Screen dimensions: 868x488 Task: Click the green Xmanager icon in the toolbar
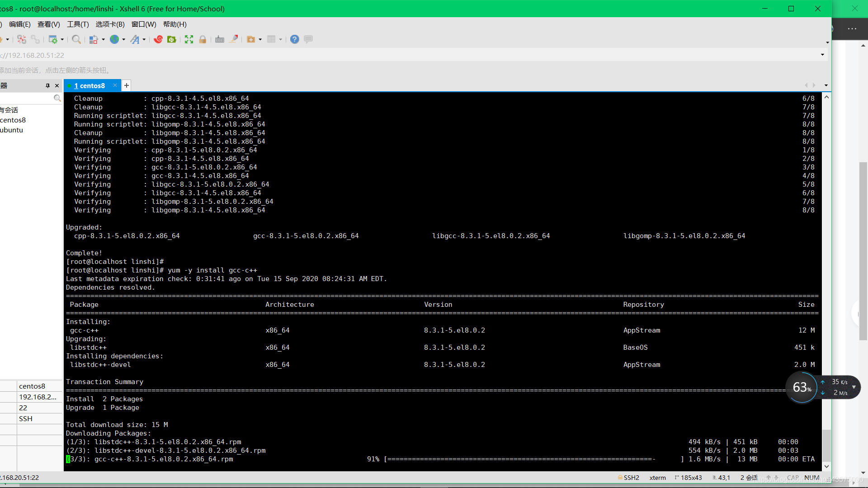click(x=172, y=39)
